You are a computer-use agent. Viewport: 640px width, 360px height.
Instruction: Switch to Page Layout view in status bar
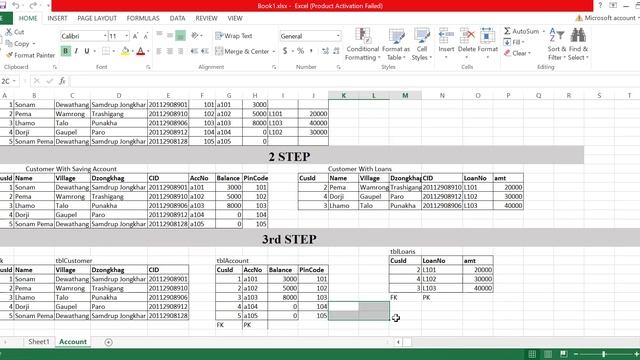[548, 354]
